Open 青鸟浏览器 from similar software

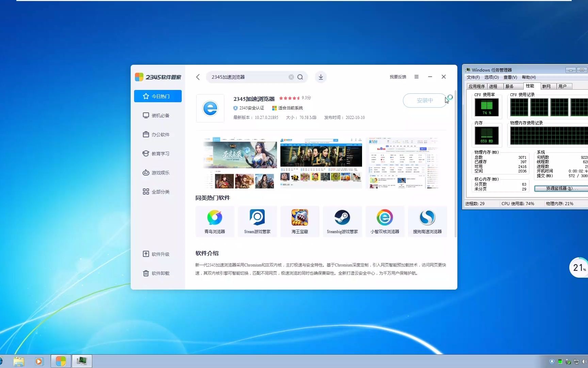(x=215, y=221)
